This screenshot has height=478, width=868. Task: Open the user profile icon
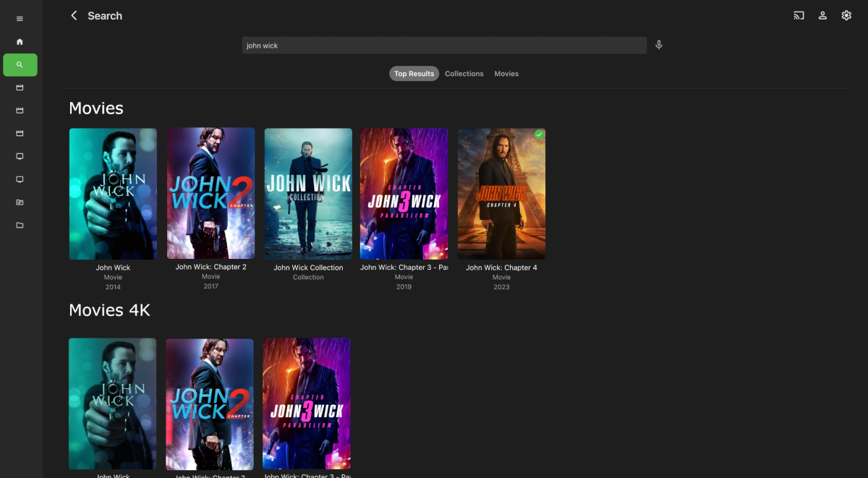pos(822,15)
